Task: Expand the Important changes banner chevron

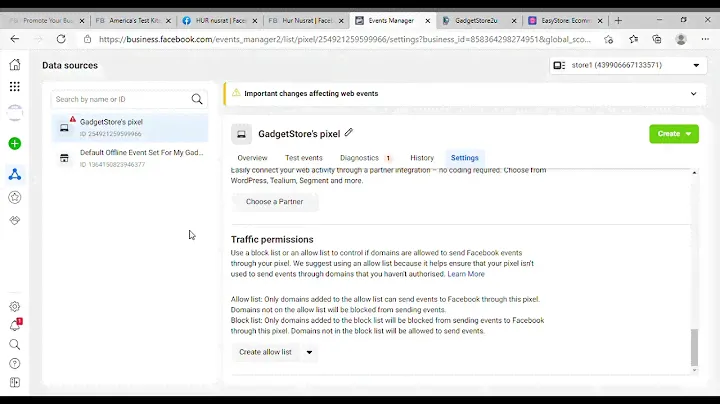Action: (693, 94)
